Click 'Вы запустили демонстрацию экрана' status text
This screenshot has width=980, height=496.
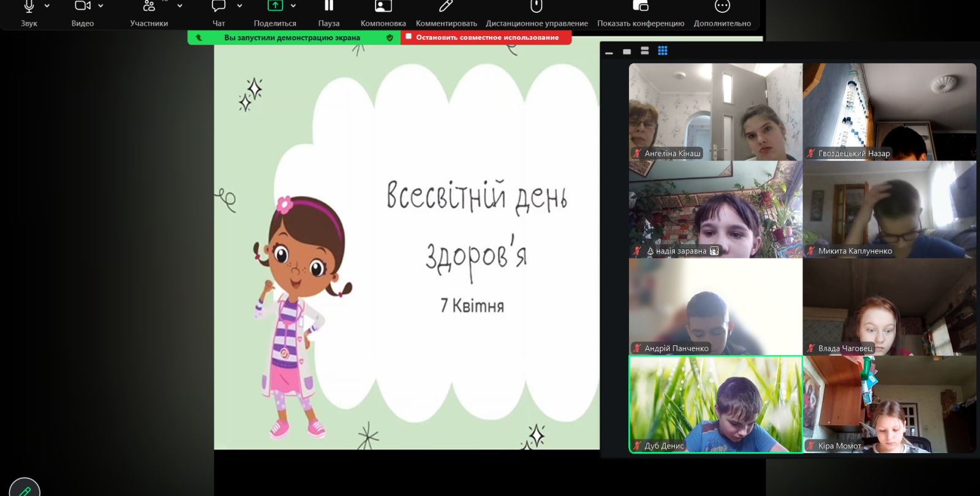pyautogui.click(x=292, y=38)
